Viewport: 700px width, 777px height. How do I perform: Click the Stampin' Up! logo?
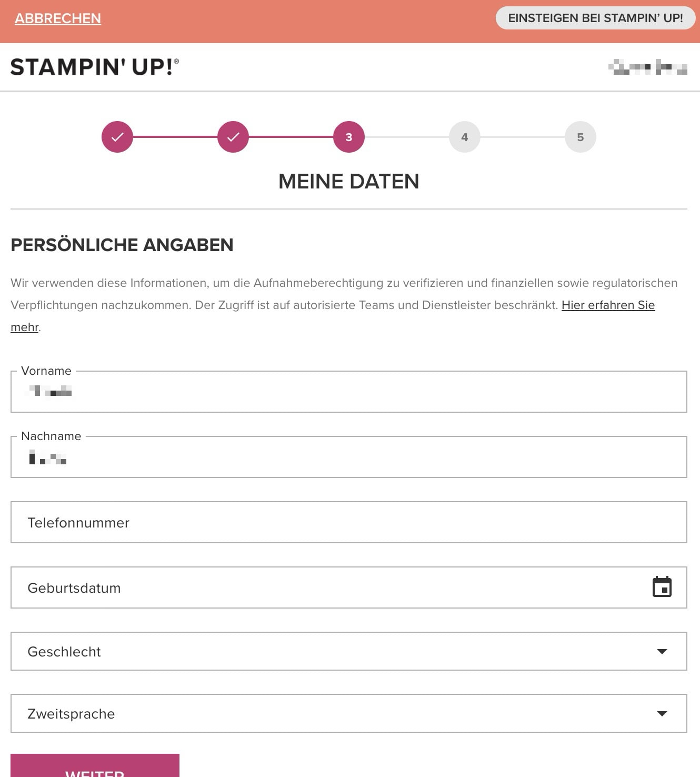pos(95,67)
